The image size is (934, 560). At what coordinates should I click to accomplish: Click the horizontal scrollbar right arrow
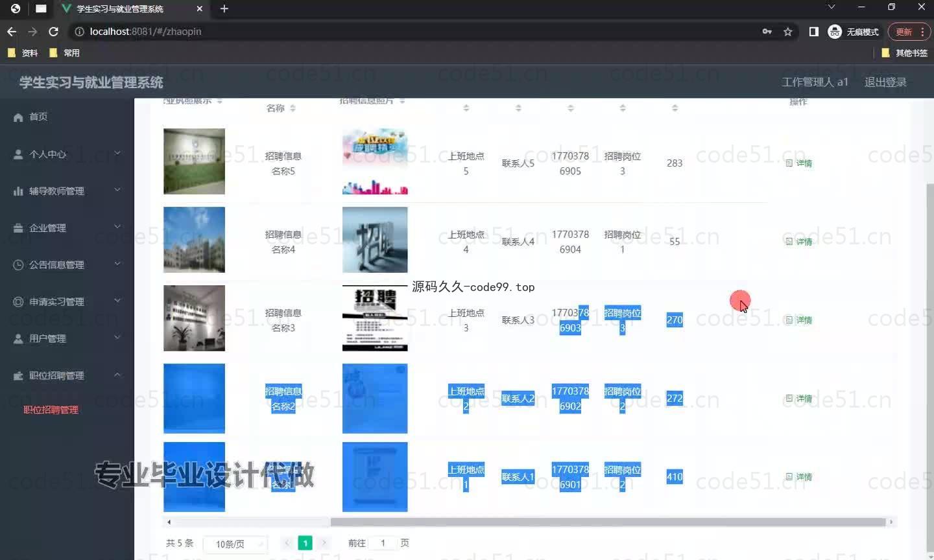pyautogui.click(x=891, y=522)
